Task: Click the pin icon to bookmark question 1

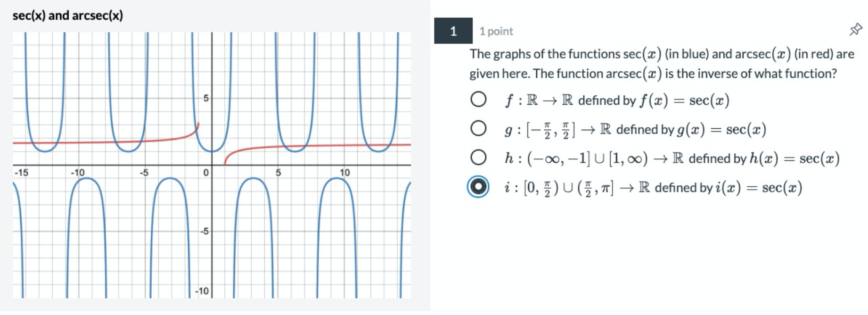Action: click(855, 30)
